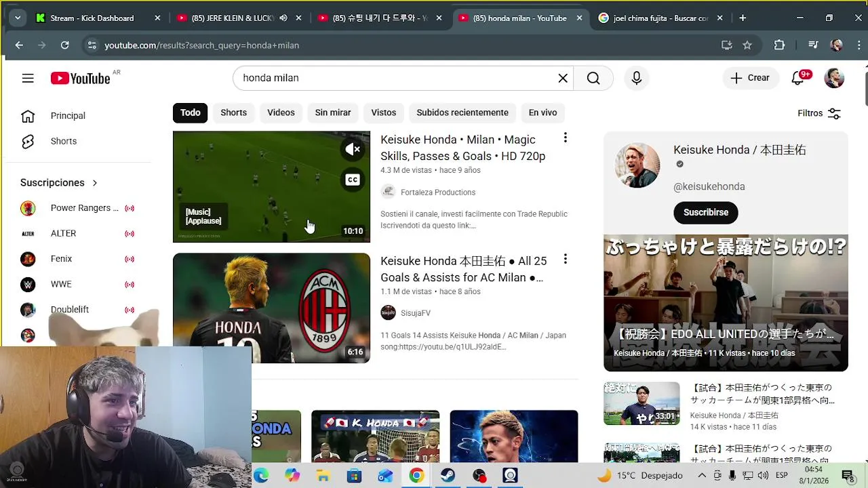Select the Sin mirar filter chip
Viewport: 868px width, 488px height.
[x=333, y=113]
